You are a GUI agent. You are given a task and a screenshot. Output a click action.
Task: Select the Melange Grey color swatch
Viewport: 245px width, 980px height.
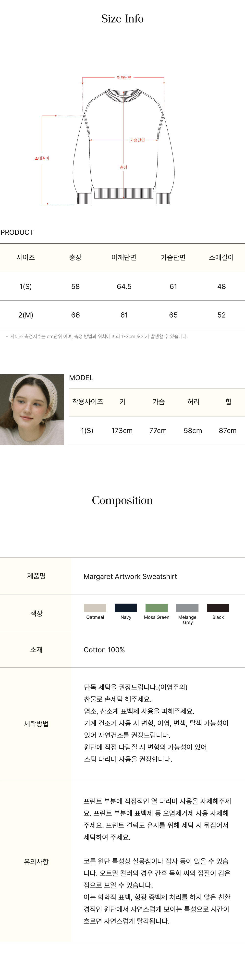coord(187,608)
